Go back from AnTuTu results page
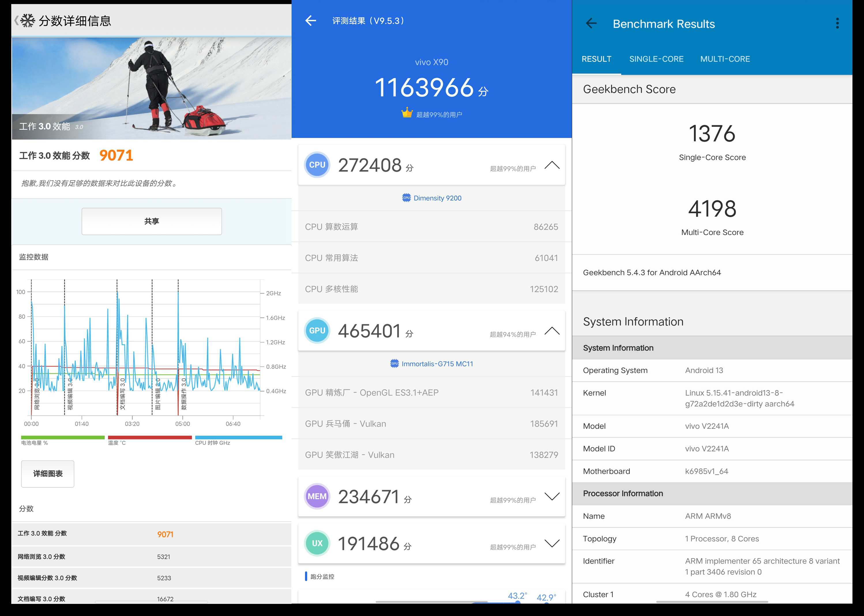Screen dimensions: 864x616 click(x=311, y=20)
